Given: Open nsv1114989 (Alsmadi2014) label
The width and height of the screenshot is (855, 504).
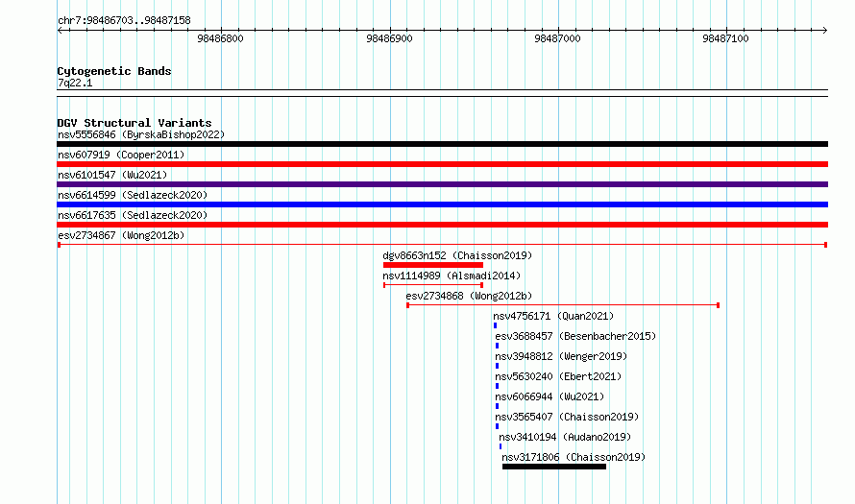Looking at the screenshot, I should [452, 276].
